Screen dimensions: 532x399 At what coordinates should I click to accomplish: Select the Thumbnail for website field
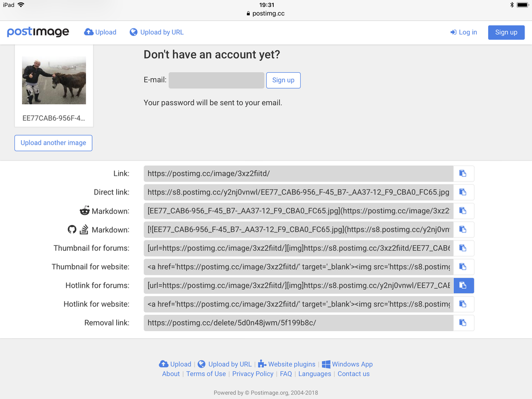pos(299,267)
